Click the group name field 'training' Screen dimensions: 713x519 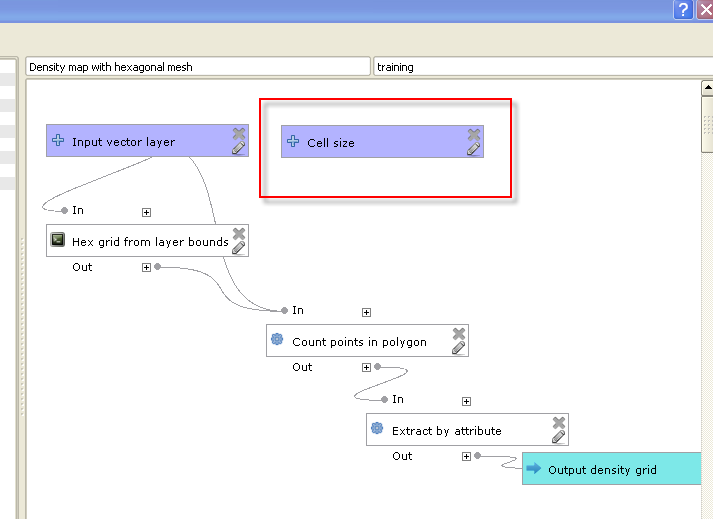543,67
